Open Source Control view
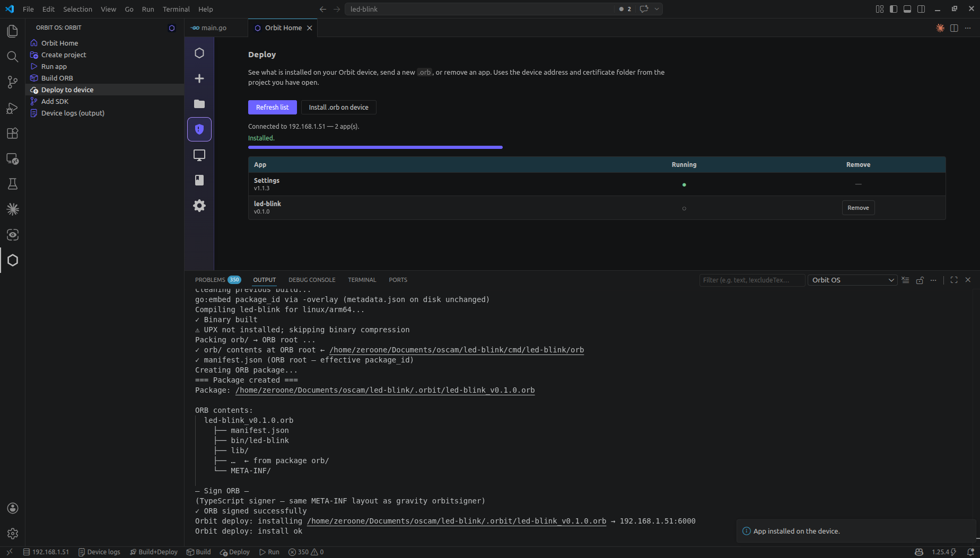Screen dimensions: 980x558 point(13,82)
